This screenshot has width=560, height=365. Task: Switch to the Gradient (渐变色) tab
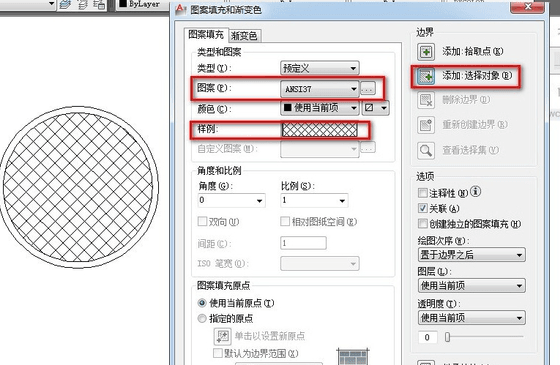tap(244, 36)
